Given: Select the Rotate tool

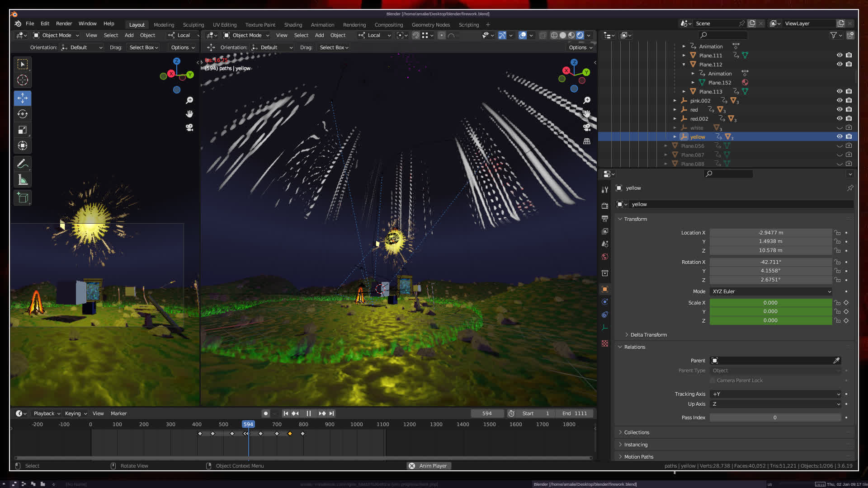Looking at the screenshot, I should pyautogui.click(x=23, y=114).
